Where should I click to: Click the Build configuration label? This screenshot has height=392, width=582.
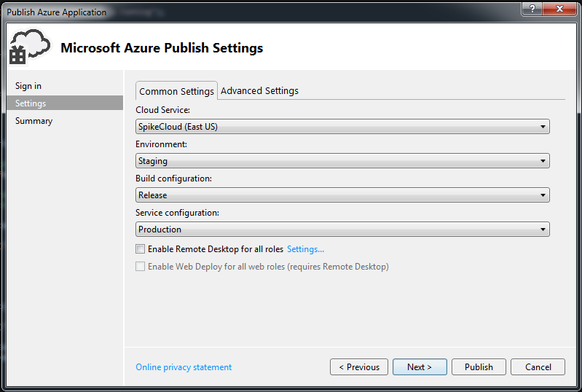(173, 179)
